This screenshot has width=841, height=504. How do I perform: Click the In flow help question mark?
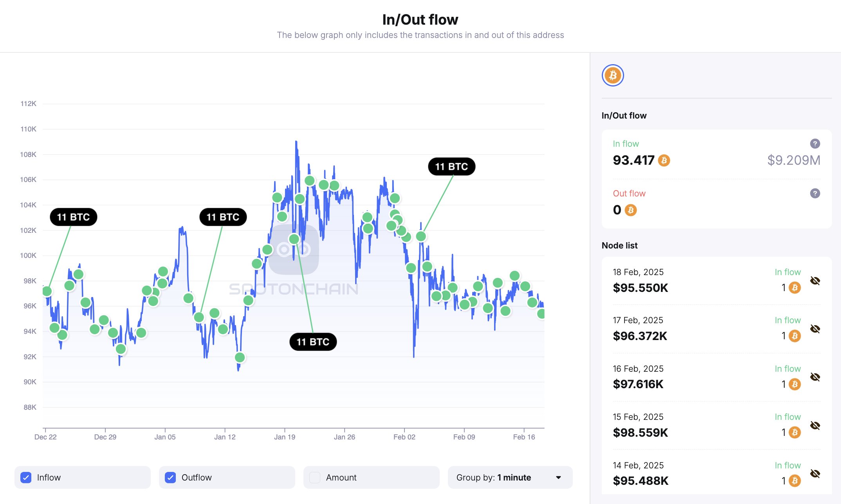click(815, 144)
